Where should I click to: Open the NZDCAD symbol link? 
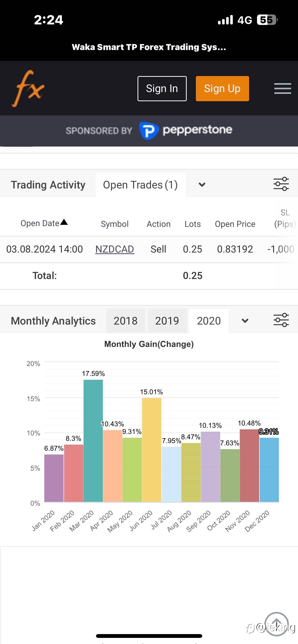[115, 249]
